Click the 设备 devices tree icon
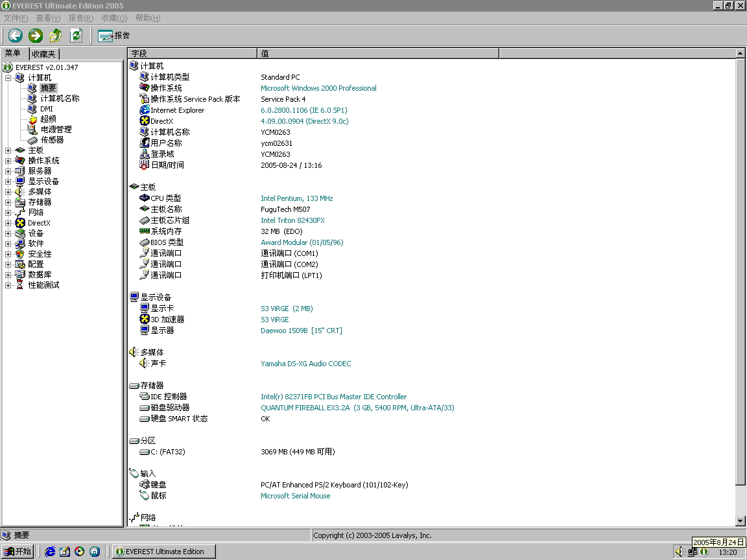 [x=20, y=233]
